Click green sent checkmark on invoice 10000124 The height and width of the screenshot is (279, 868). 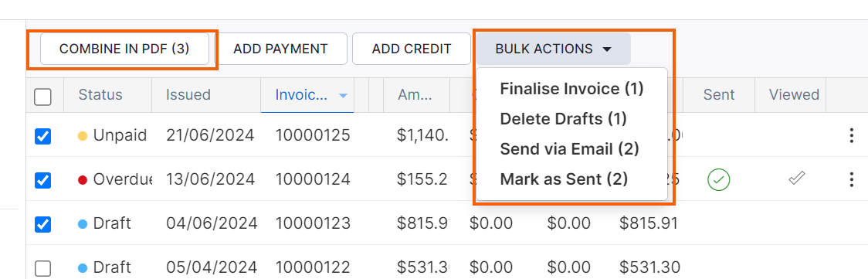(718, 179)
